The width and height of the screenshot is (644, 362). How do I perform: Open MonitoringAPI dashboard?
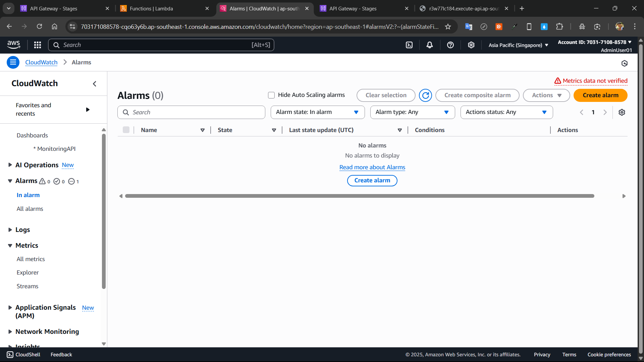[54, 149]
